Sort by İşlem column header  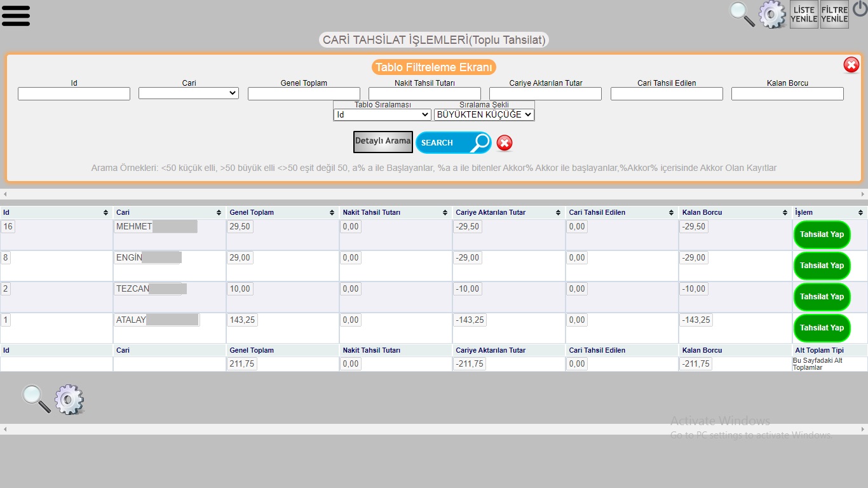coord(829,212)
